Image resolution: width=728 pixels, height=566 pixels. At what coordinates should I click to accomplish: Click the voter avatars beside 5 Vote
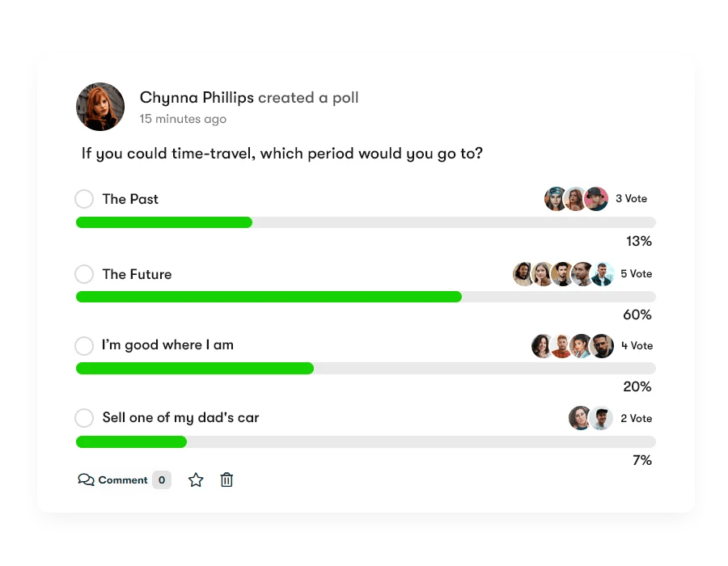pos(564,274)
